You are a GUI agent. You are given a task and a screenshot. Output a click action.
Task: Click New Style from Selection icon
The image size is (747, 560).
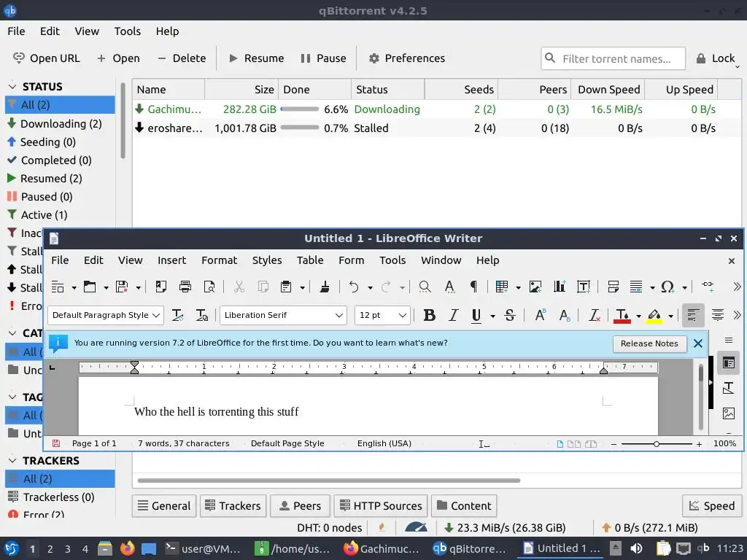[201, 315]
